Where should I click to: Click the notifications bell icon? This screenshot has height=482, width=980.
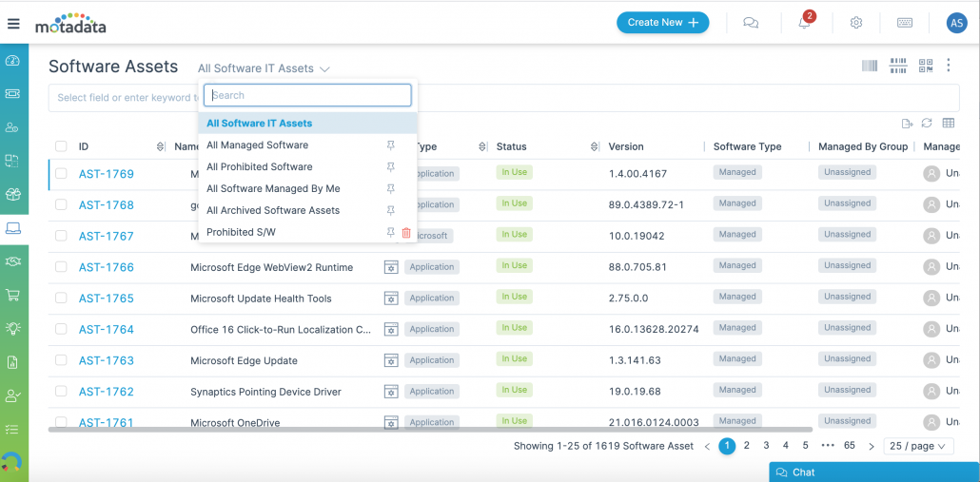(x=805, y=23)
